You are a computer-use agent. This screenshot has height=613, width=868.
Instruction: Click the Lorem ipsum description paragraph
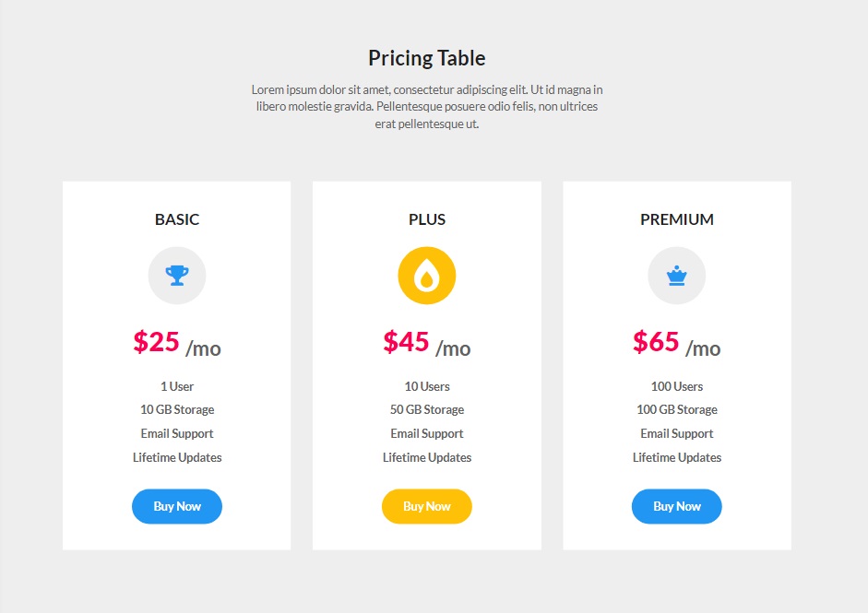[426, 107]
